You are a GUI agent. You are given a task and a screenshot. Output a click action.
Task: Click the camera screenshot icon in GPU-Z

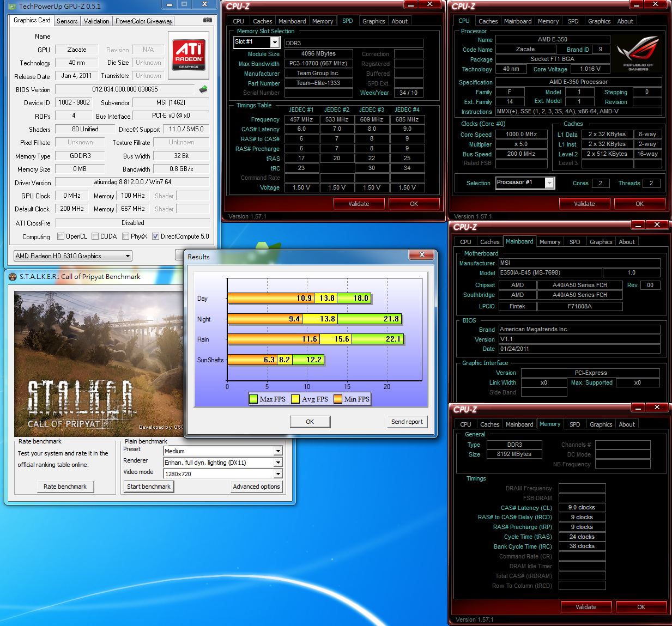pyautogui.click(x=207, y=20)
